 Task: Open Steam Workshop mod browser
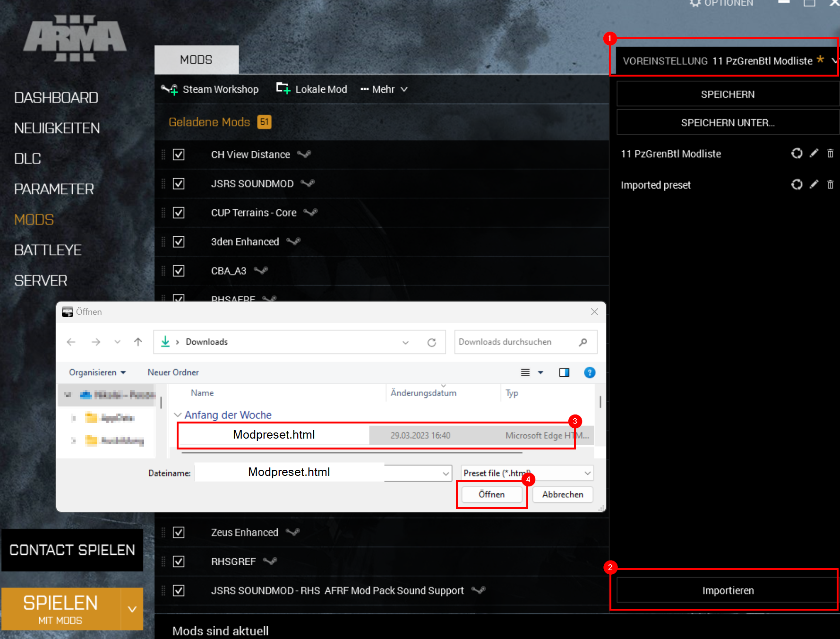pyautogui.click(x=210, y=89)
